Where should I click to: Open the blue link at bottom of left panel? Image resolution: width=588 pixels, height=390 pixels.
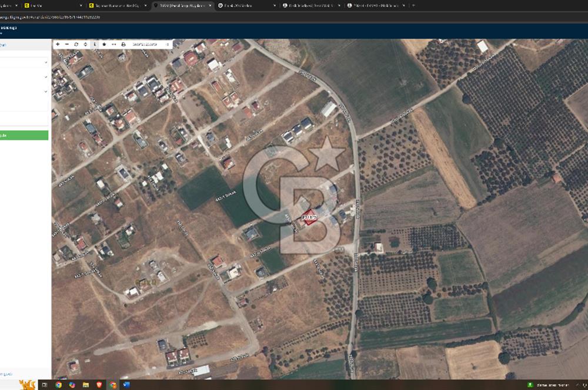[x=6, y=374]
